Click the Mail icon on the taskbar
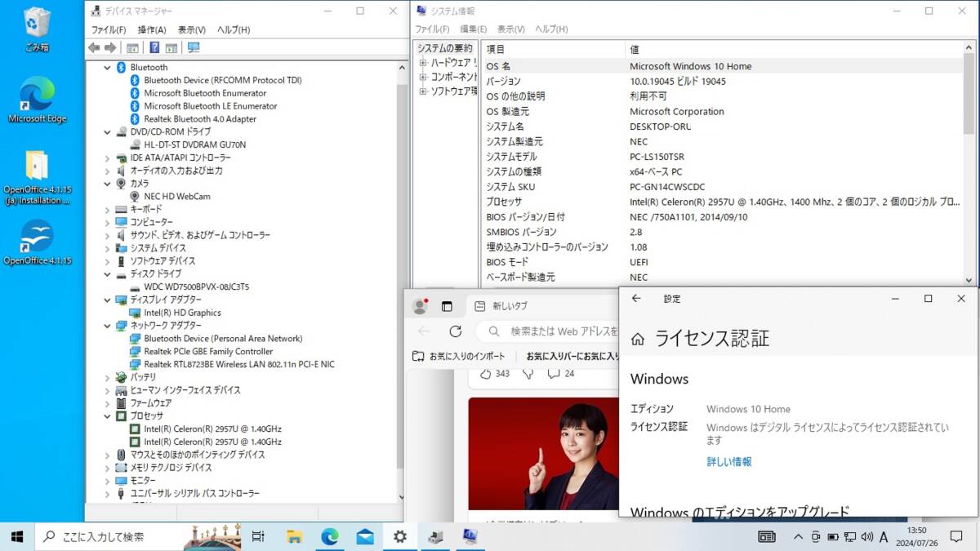The image size is (980, 551). pos(364,536)
